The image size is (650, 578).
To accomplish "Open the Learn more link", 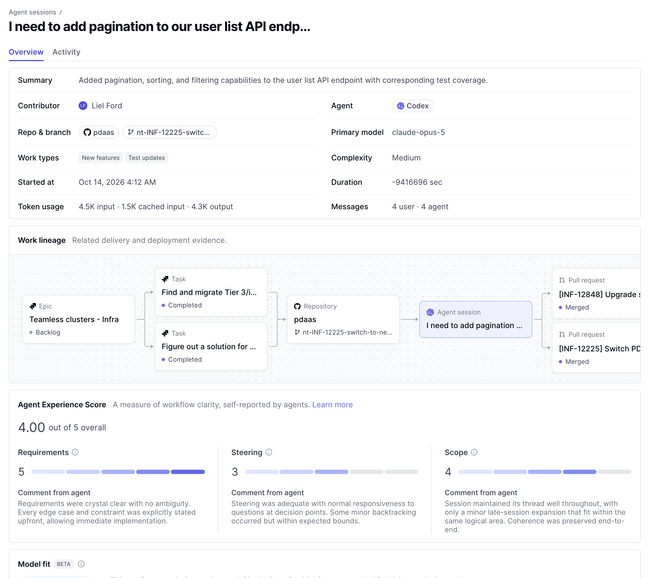I will click(x=332, y=405).
